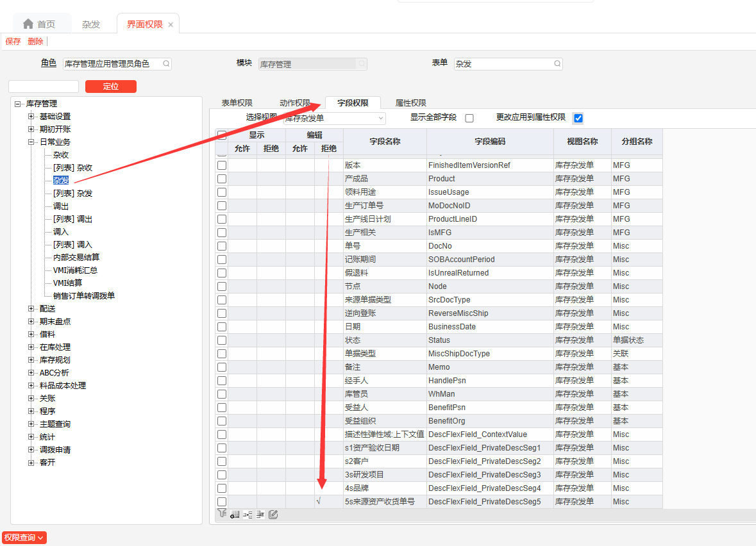Click the pencil edit icon below the grid
The width and height of the screenshot is (756, 546).
(x=273, y=514)
